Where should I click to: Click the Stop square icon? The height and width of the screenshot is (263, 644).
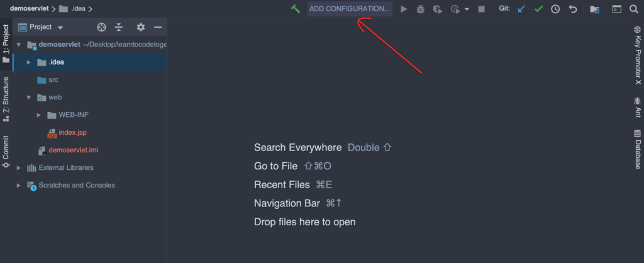(x=481, y=9)
